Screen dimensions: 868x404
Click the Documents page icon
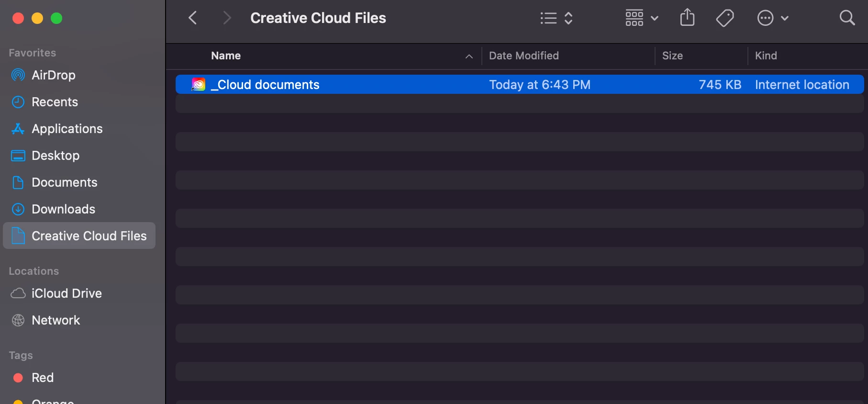click(x=18, y=182)
